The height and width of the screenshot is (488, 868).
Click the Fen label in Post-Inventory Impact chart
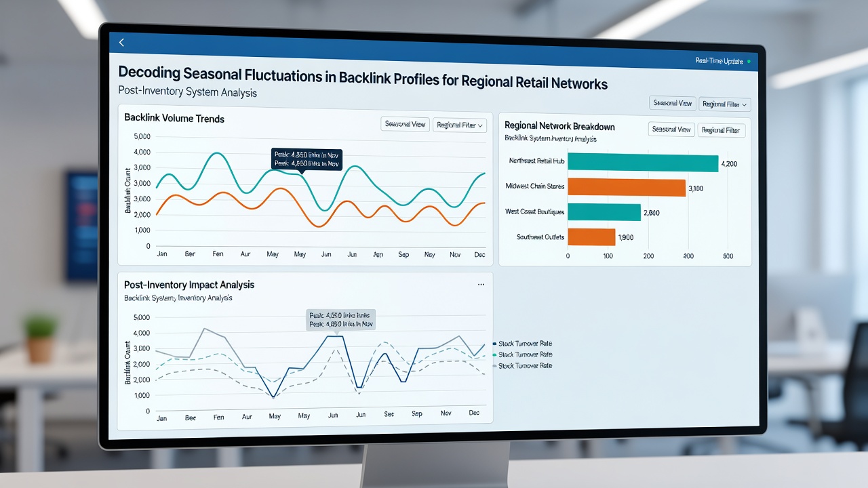click(218, 418)
